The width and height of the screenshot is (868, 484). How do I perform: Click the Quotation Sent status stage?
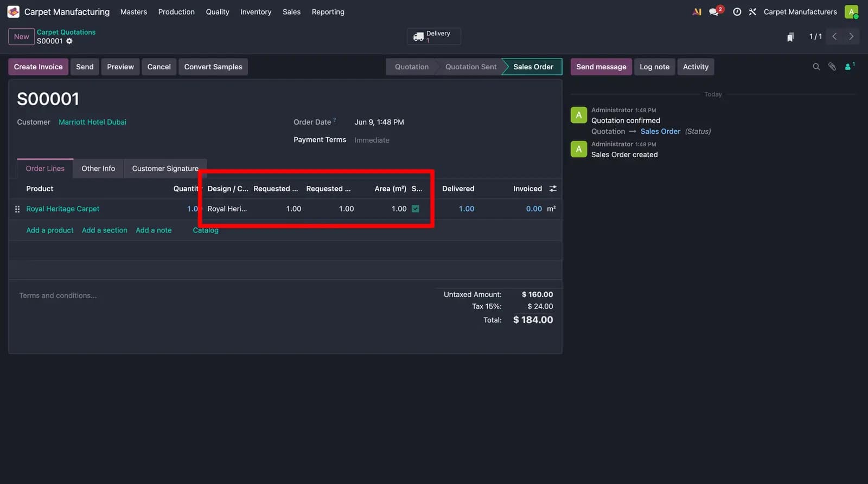(471, 67)
